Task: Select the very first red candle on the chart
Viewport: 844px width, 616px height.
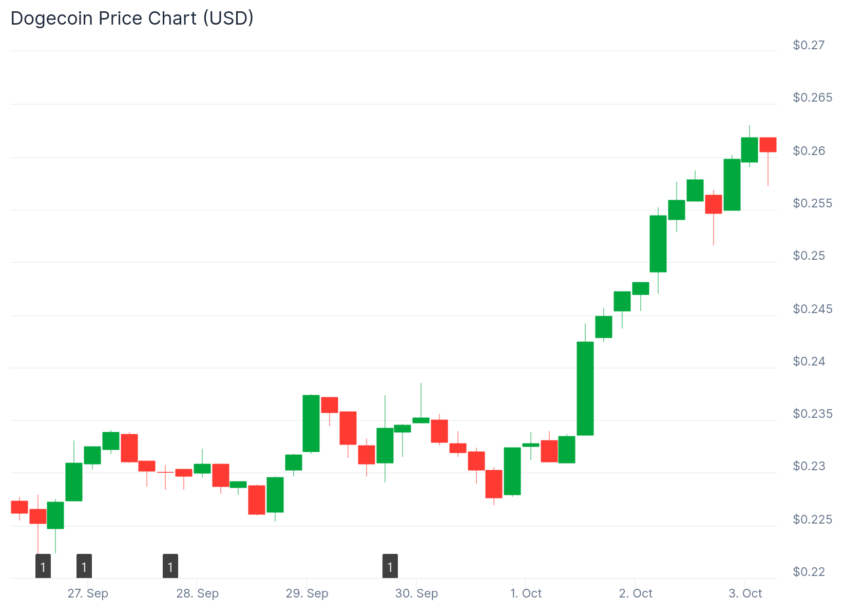Action: coord(20,507)
